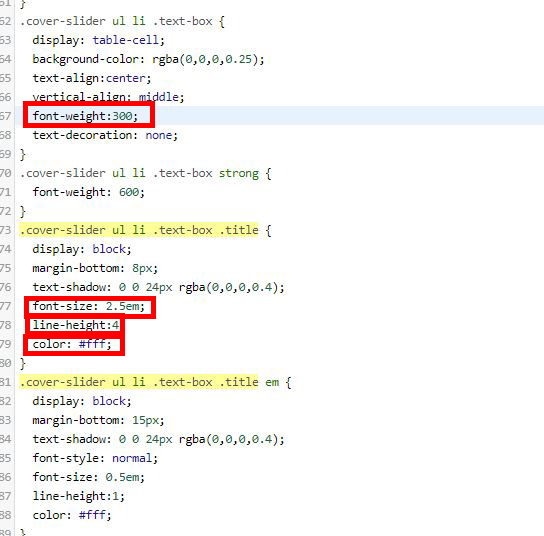Click the closing brace after 'font-weight: 600;'
544x536 pixels.
(23, 211)
